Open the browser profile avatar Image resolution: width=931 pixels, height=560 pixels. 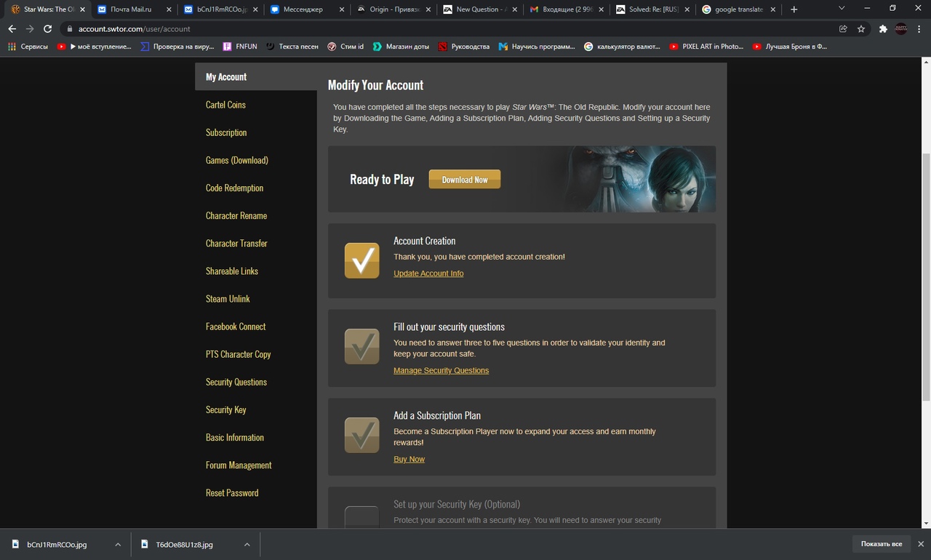coord(901,29)
